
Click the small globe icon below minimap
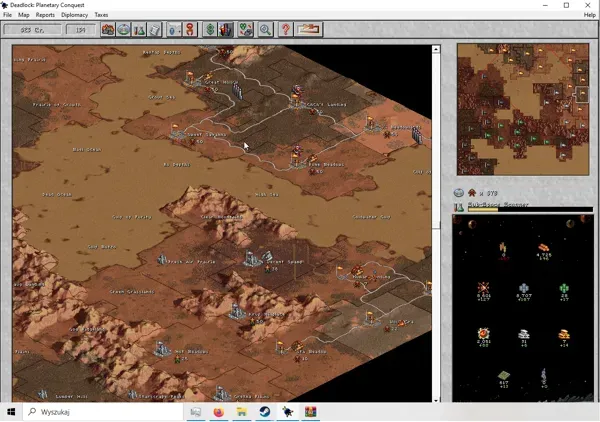pos(458,192)
